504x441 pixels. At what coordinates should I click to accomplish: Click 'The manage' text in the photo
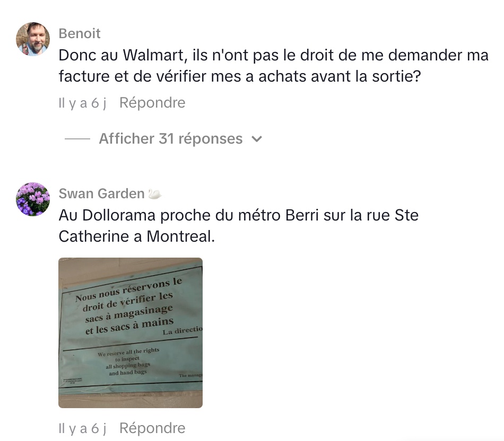point(190,375)
